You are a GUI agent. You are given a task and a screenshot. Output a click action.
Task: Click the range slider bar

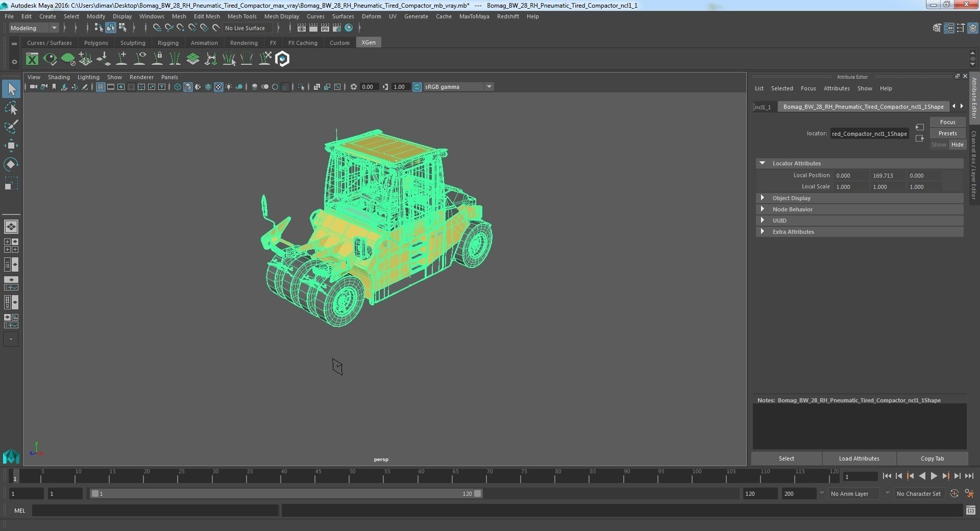pyautogui.click(x=286, y=494)
